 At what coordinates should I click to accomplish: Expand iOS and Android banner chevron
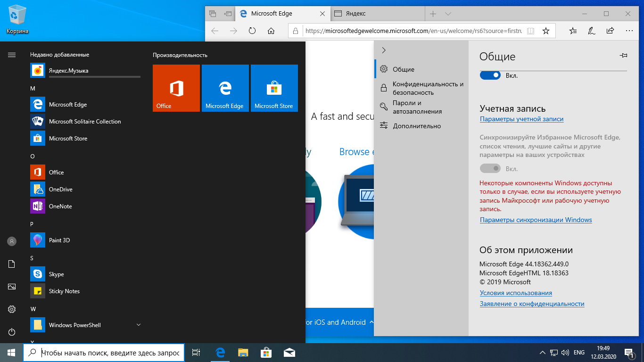click(372, 322)
